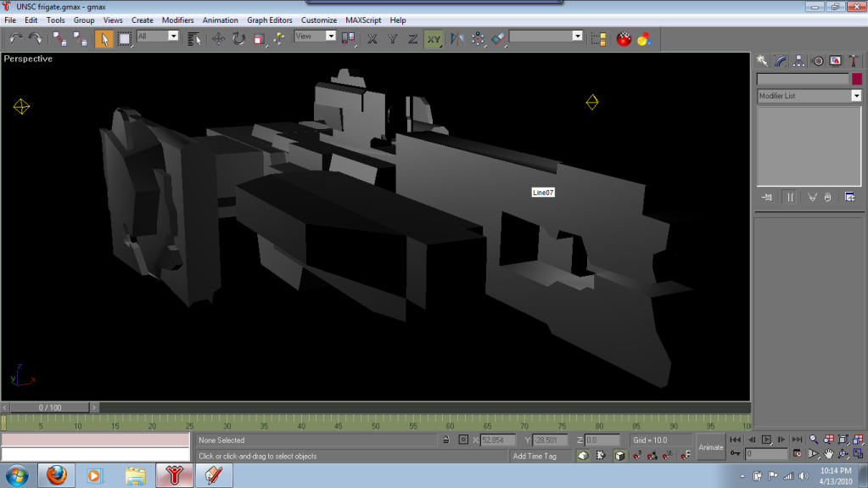This screenshot has width=868, height=488.
Task: Open the Display command panel
Action: (836, 61)
